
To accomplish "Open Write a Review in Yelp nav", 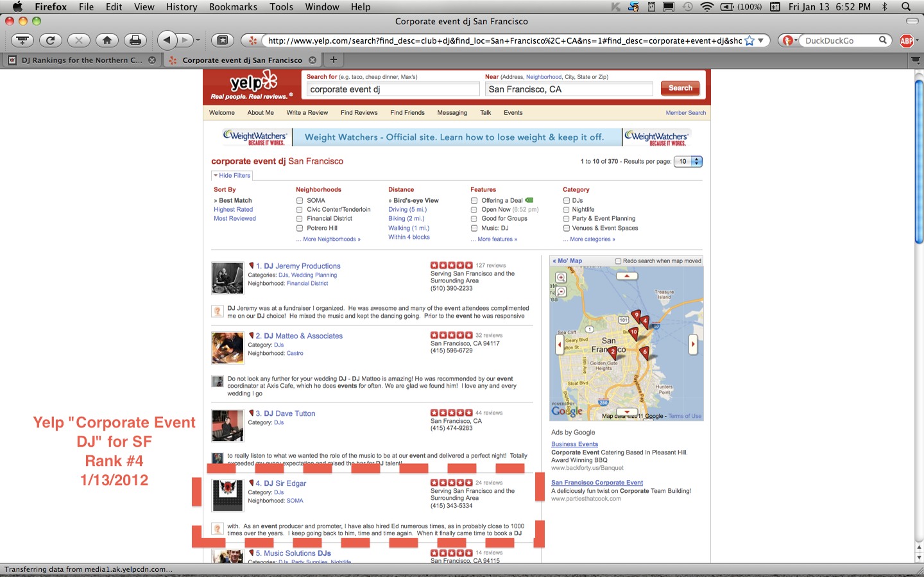I will click(307, 112).
